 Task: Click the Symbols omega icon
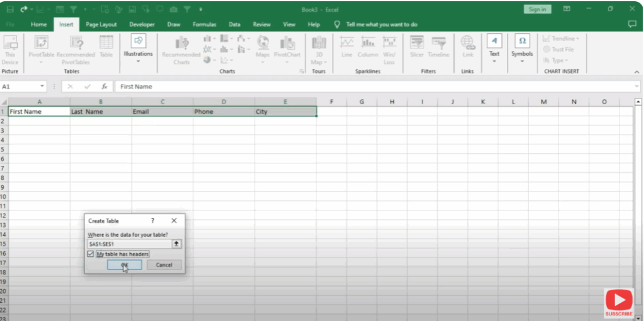[522, 41]
